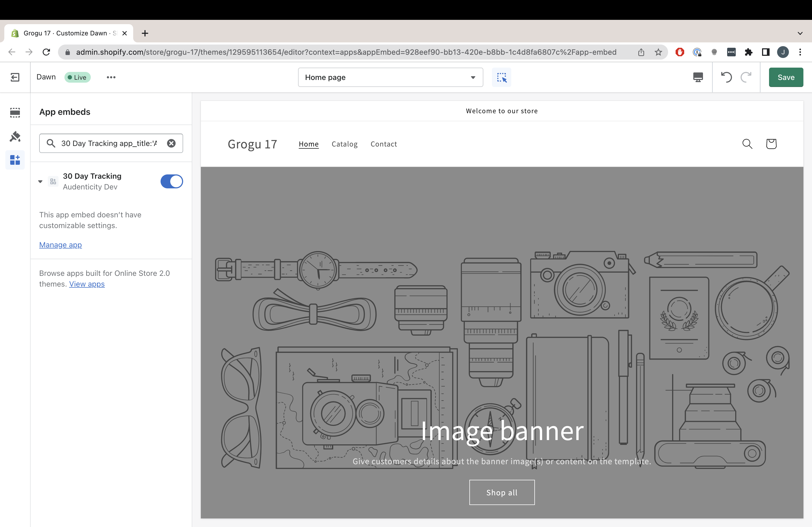
Task: Follow the Manage app link
Action: click(x=60, y=245)
